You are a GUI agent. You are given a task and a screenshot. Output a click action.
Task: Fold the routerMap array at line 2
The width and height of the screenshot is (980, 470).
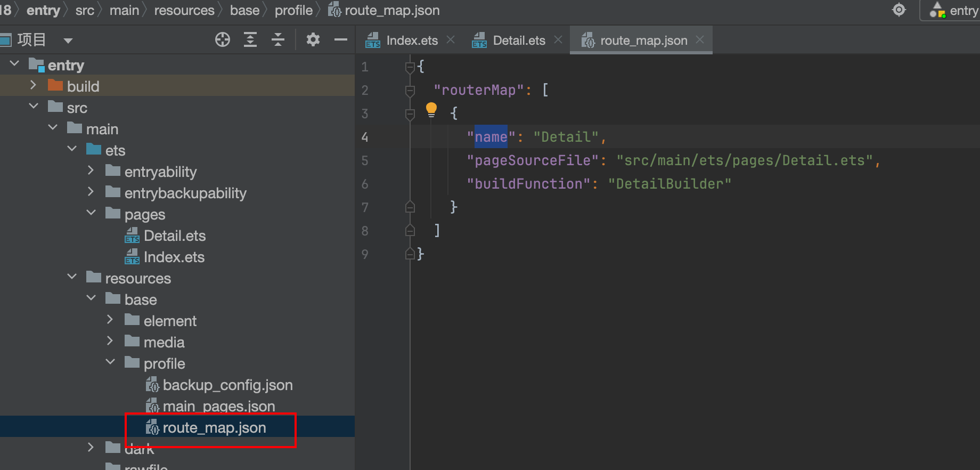(410, 91)
